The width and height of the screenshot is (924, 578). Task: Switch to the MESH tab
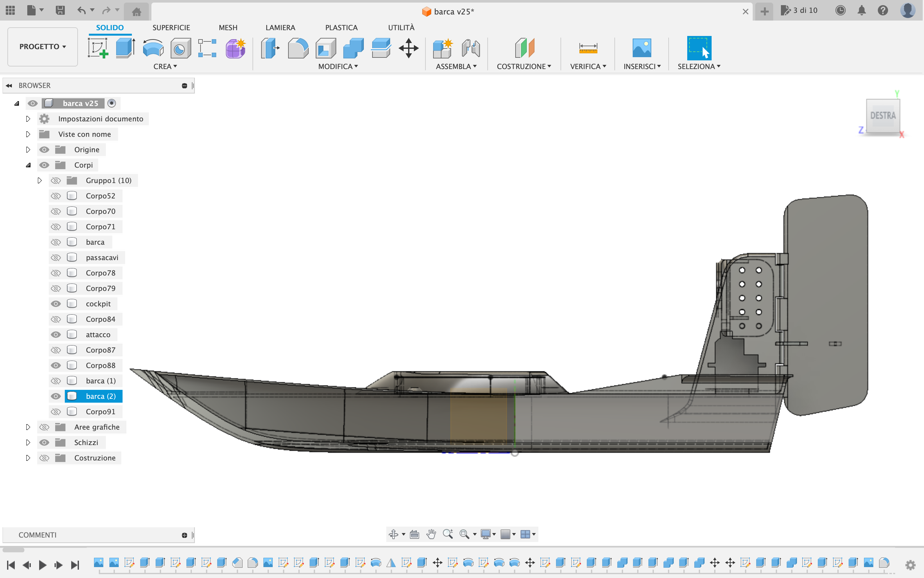point(228,28)
